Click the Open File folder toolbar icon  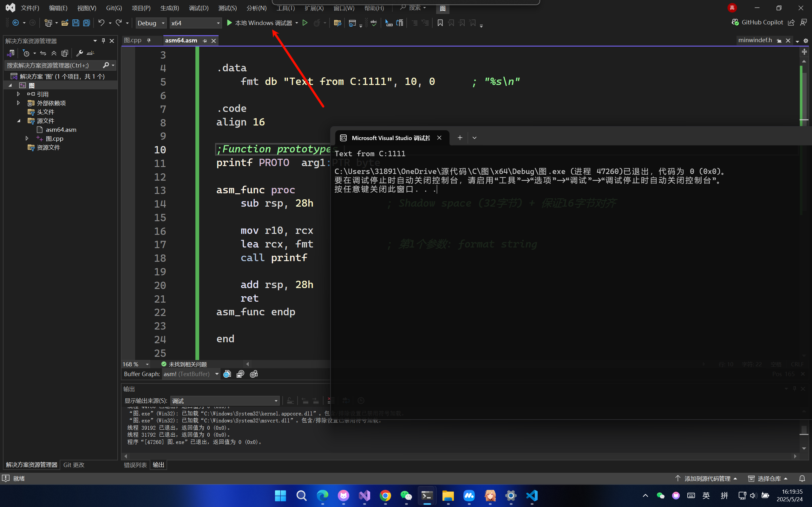(65, 23)
